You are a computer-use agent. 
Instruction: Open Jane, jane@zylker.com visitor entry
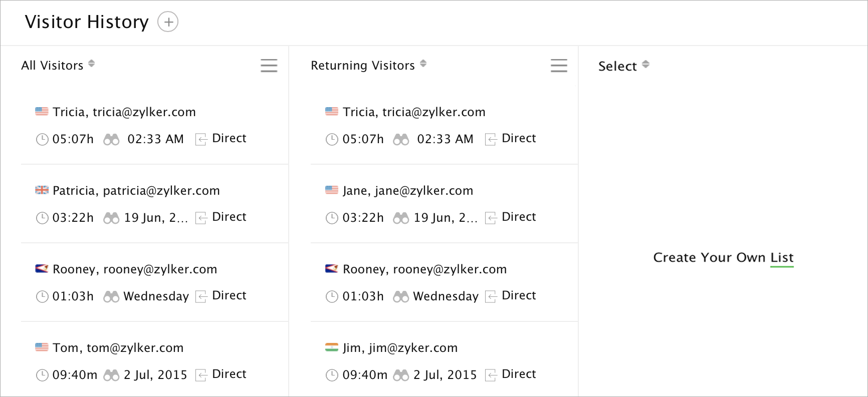click(407, 191)
